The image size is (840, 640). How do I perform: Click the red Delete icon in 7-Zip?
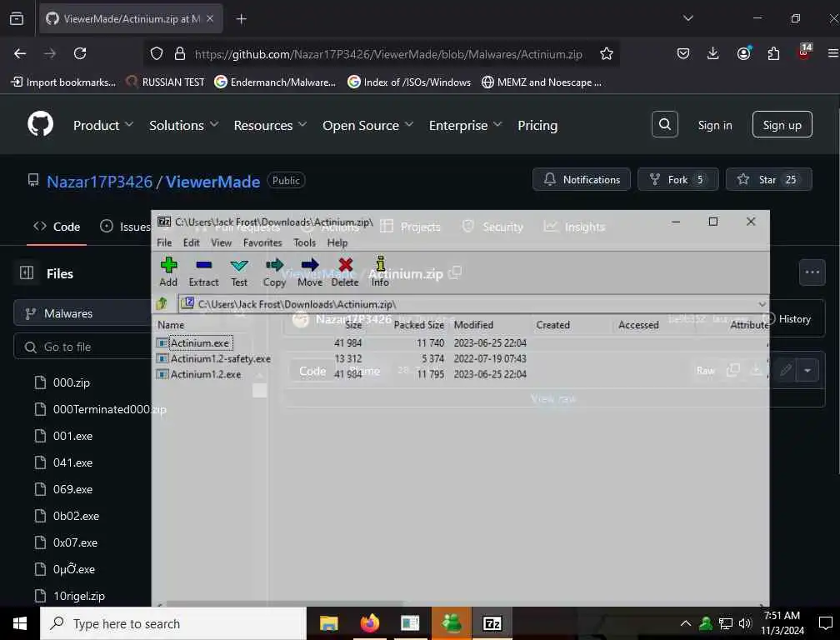(x=345, y=272)
